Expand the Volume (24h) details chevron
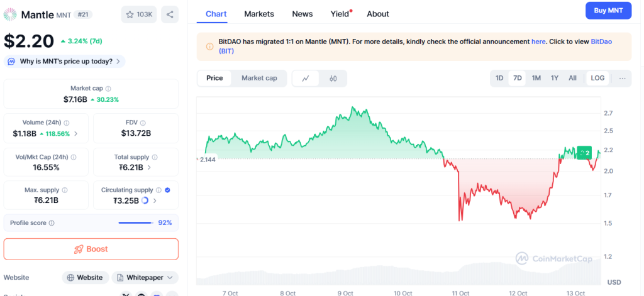644x296 pixels. click(x=76, y=133)
